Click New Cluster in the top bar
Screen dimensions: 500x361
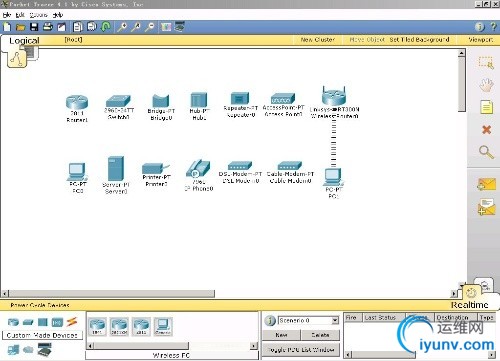point(317,40)
